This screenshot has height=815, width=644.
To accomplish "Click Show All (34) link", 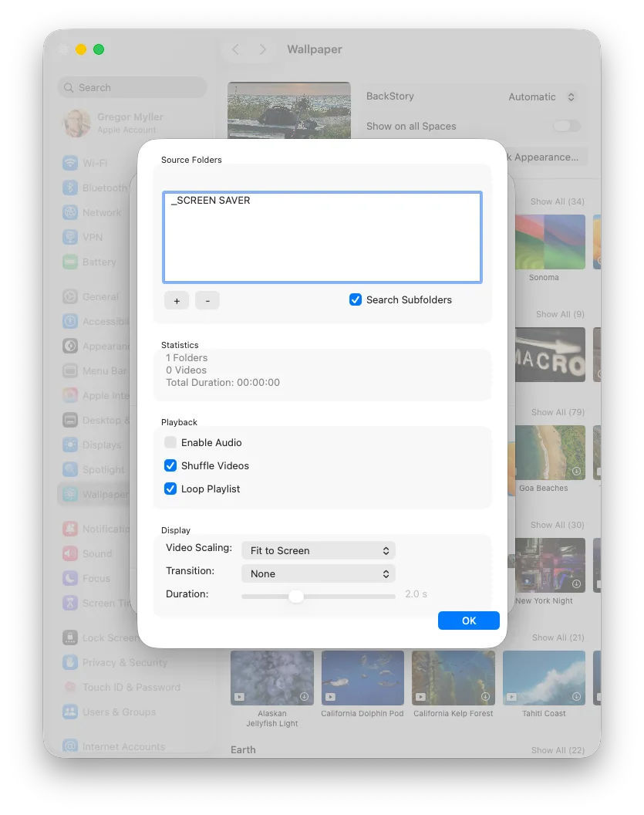I will click(x=558, y=201).
